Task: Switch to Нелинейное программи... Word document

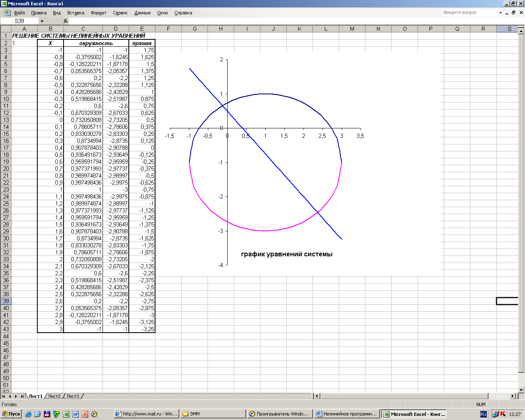Action: click(347, 414)
